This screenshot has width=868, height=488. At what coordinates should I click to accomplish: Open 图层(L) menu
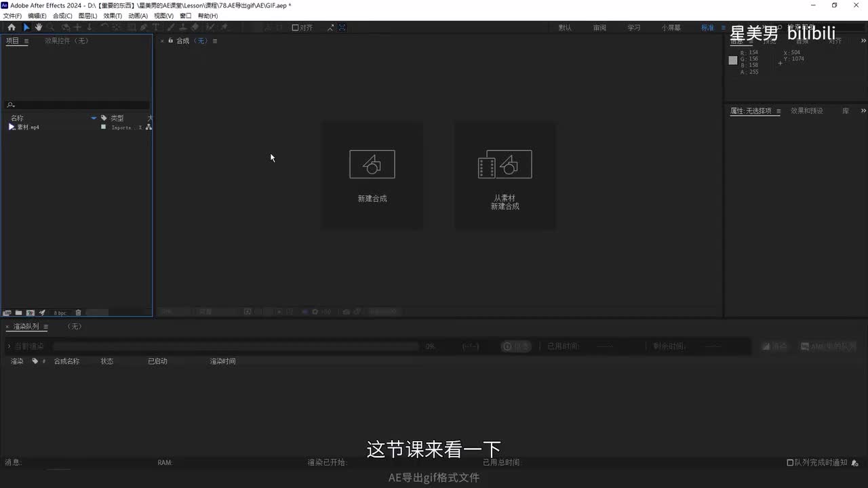click(87, 16)
